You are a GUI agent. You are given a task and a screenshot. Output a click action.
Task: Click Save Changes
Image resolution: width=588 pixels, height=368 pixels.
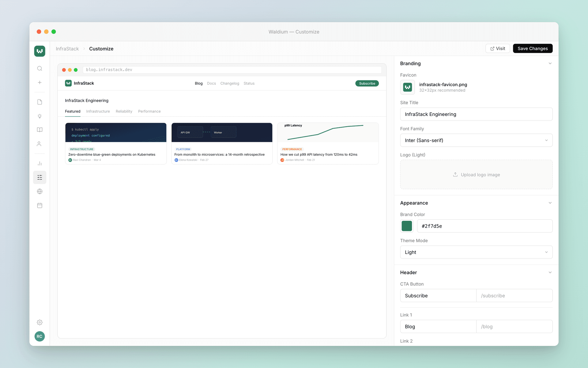click(x=533, y=48)
